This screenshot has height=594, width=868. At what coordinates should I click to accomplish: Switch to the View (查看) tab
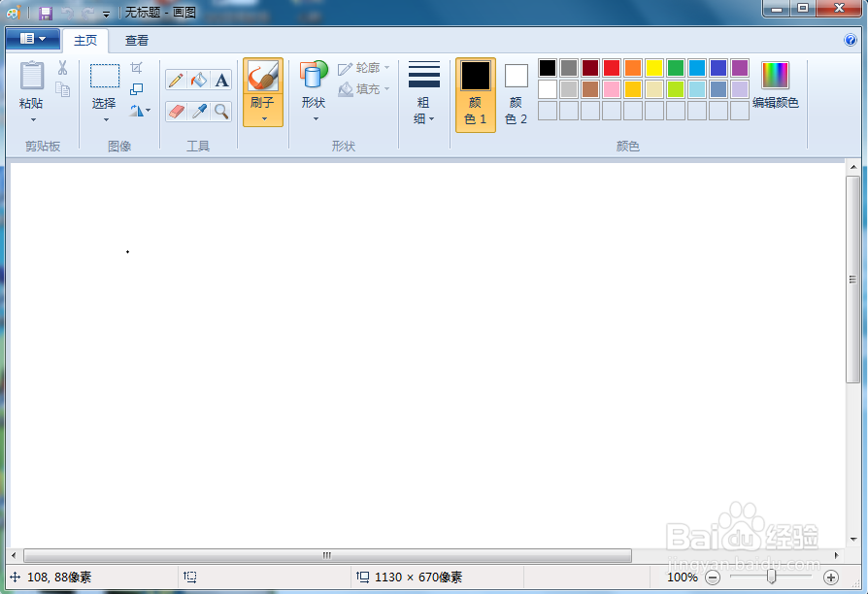[x=137, y=41]
